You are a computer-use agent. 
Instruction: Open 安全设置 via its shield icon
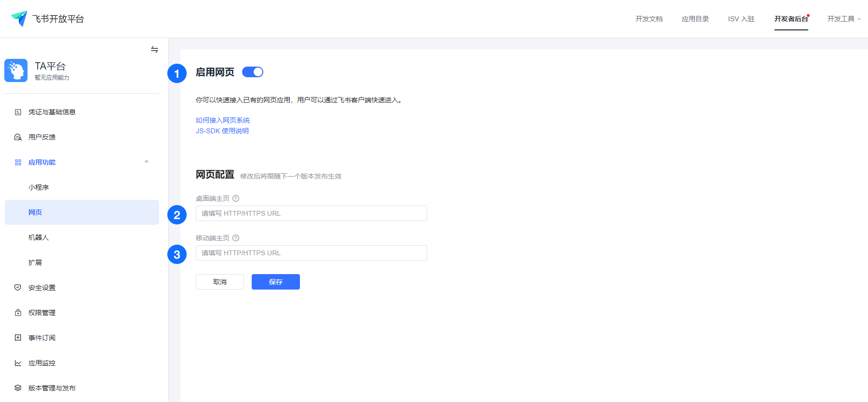tap(18, 288)
